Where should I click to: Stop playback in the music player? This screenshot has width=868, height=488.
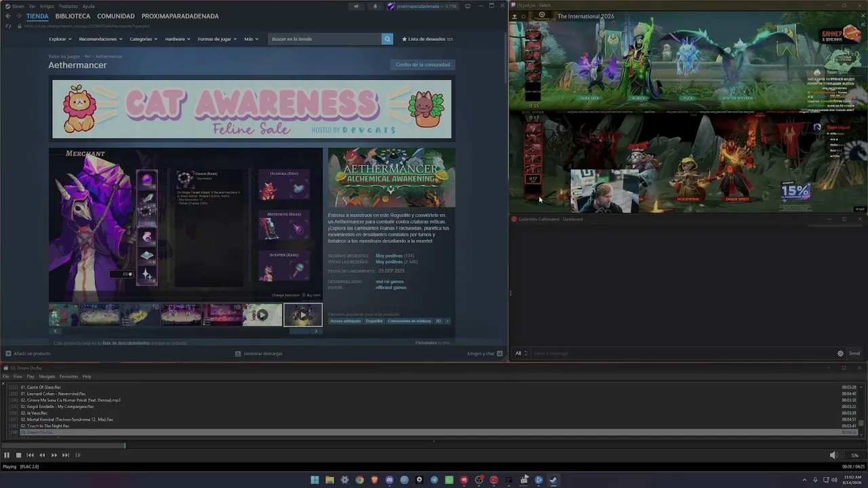pyautogui.click(x=18, y=455)
